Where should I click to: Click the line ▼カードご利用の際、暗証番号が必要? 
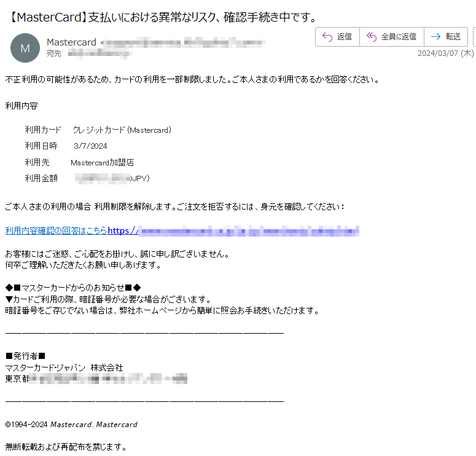pos(108,299)
